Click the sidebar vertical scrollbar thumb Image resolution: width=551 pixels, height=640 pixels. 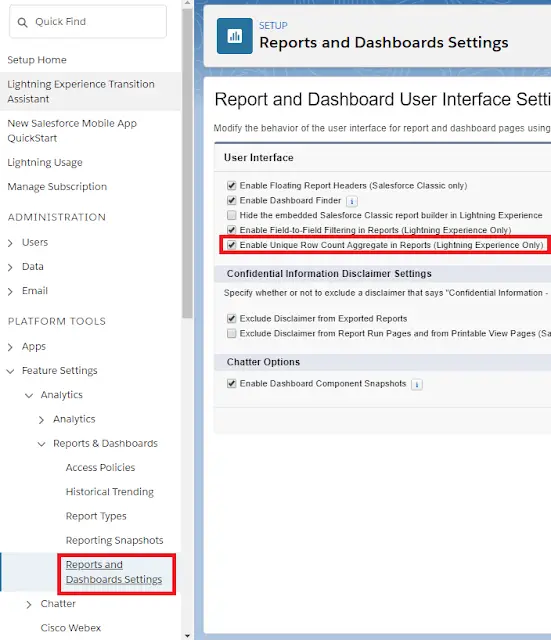pos(187,163)
